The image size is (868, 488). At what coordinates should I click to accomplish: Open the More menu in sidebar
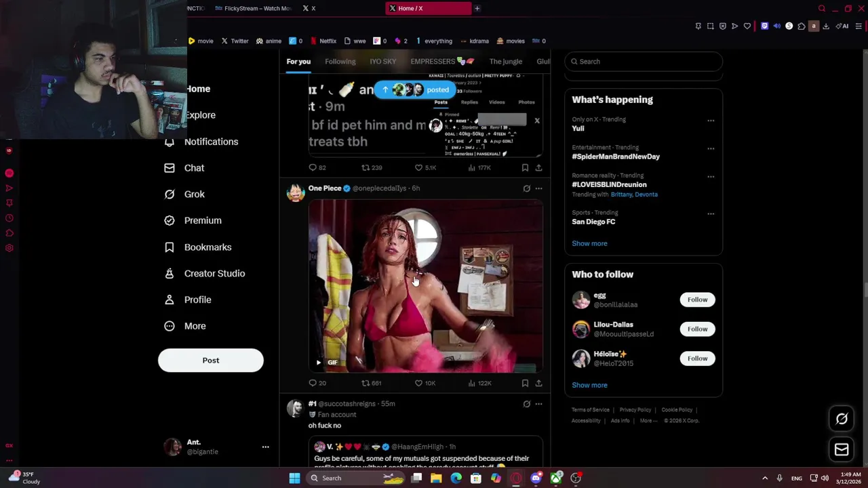point(185,326)
